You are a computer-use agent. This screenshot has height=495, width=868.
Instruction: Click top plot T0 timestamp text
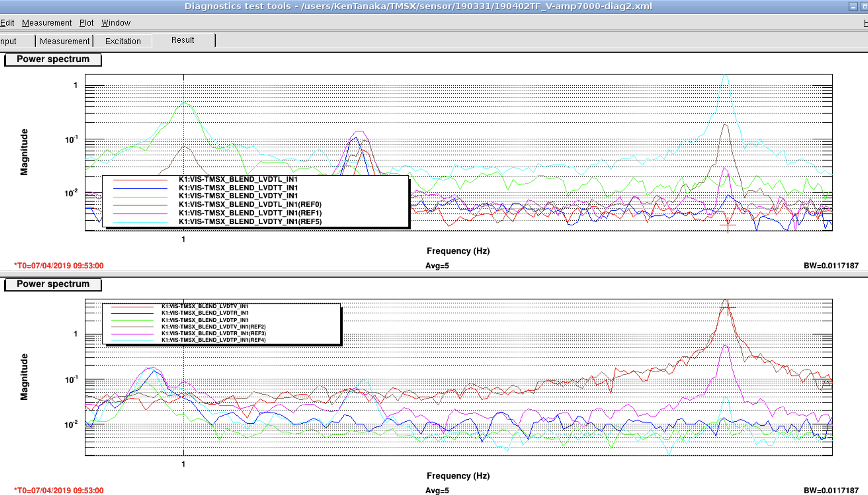[x=59, y=266]
